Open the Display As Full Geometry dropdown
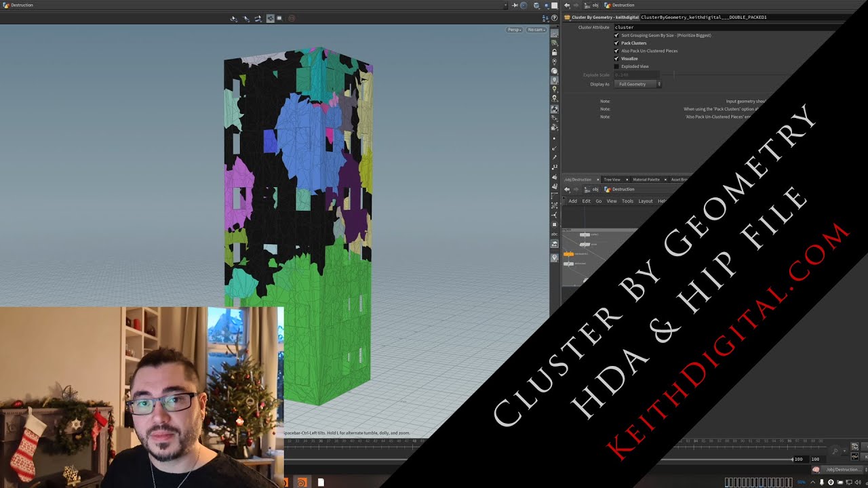Screen dimensions: 868x488 coord(637,84)
